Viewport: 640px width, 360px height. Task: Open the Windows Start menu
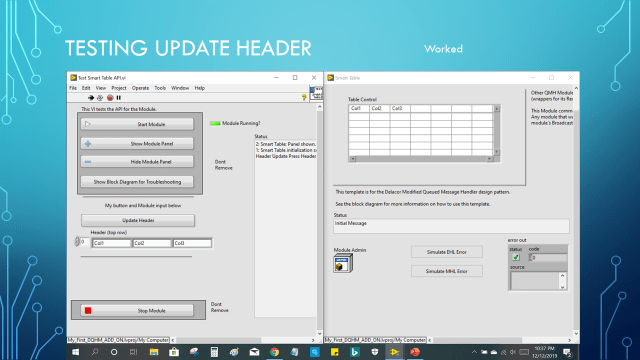point(76,352)
